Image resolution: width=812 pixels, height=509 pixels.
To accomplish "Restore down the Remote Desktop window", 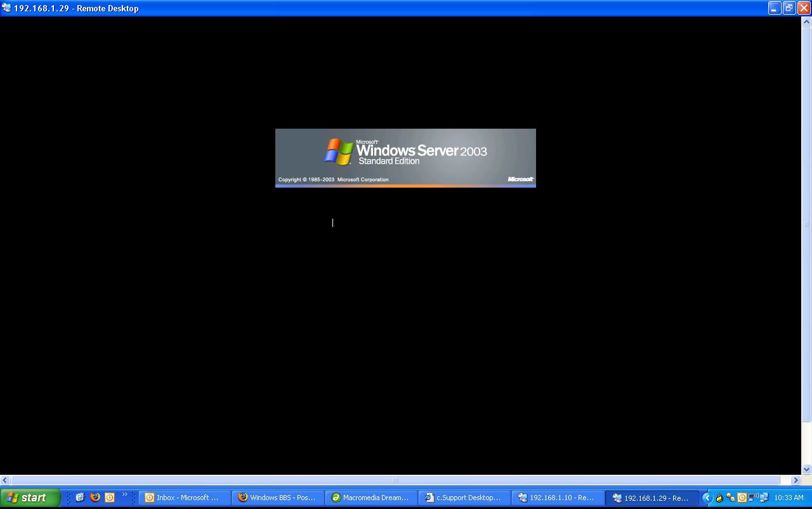I will (789, 8).
